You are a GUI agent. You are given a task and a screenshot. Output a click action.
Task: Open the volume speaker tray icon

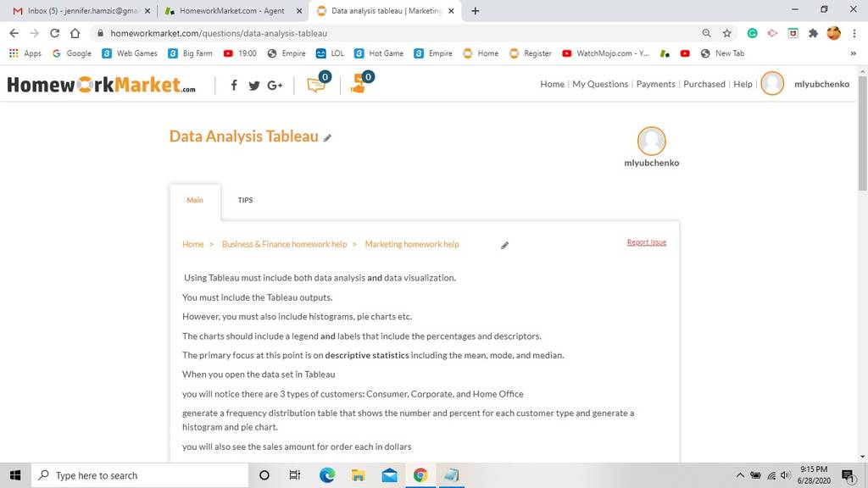click(x=785, y=475)
